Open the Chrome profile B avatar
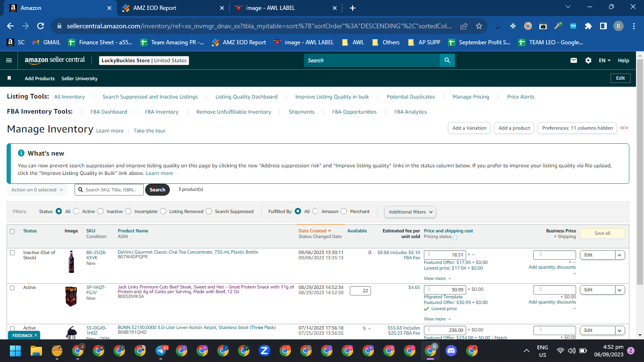The height and width of the screenshot is (362, 644). point(619,26)
